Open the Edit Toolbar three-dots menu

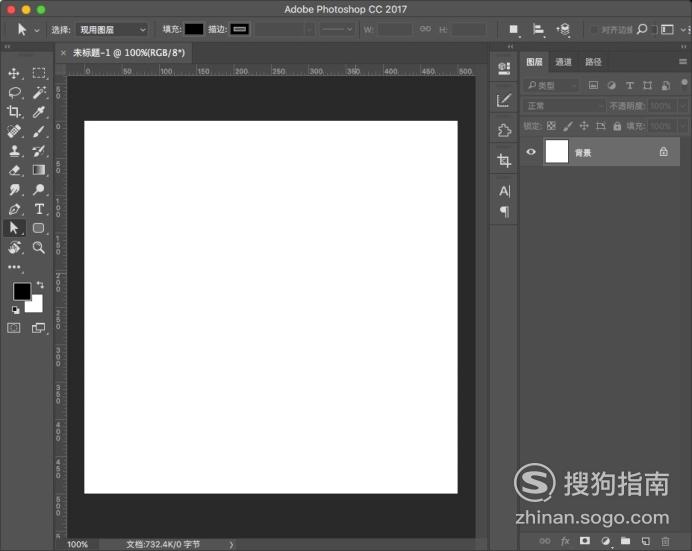[x=14, y=267]
